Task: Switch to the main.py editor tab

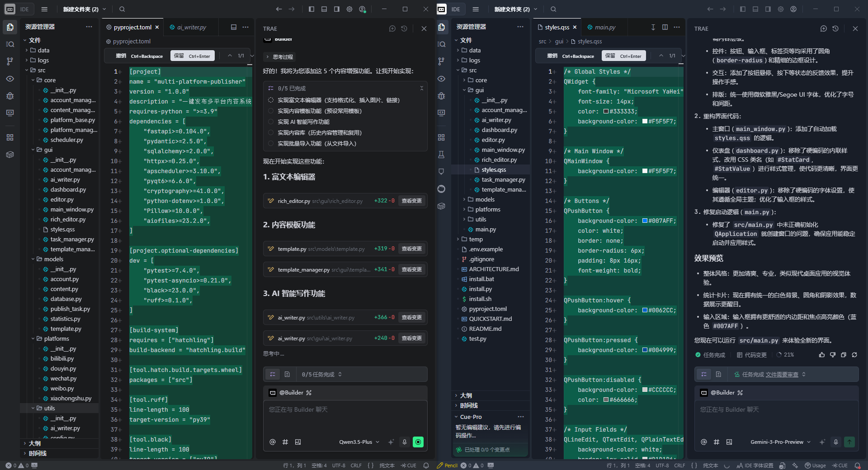Action: [x=604, y=27]
